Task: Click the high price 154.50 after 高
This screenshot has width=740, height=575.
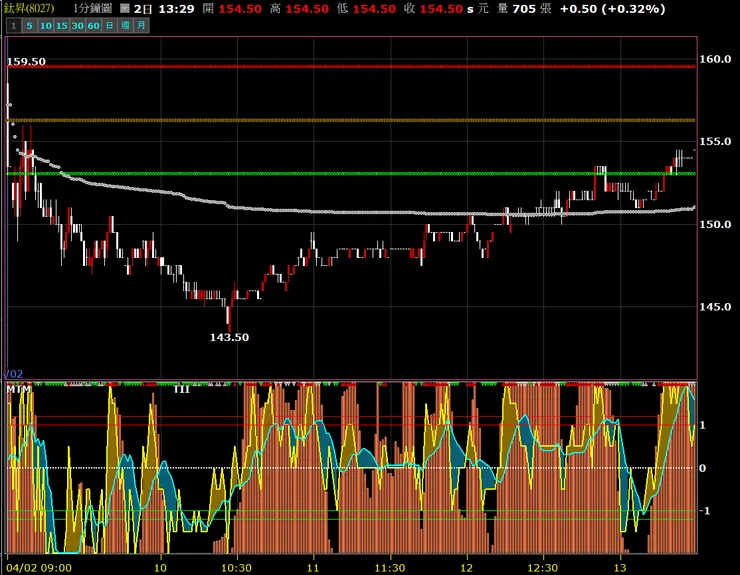Action: coord(307,8)
